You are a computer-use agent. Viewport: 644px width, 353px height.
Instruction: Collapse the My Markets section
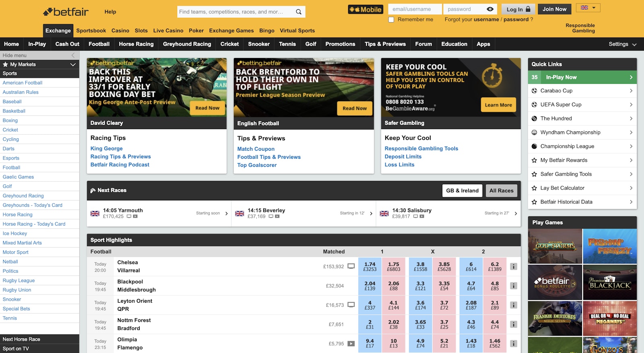(x=73, y=64)
